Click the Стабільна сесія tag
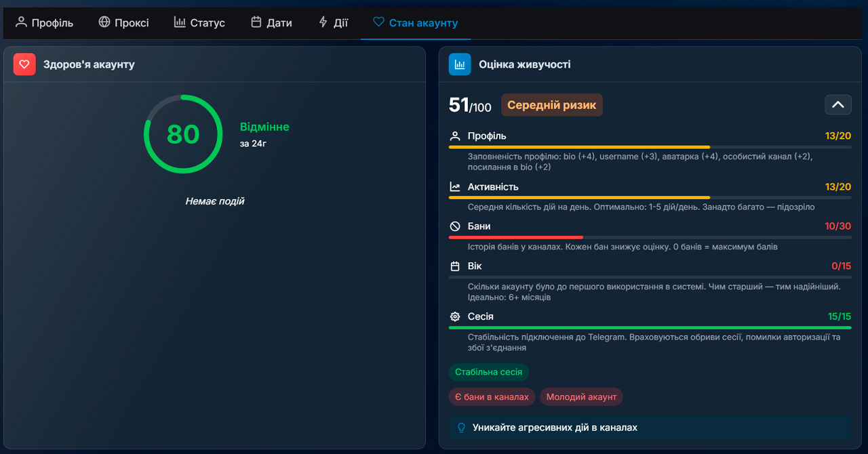Screen dimensions: 868x454 pyautogui.click(x=488, y=372)
